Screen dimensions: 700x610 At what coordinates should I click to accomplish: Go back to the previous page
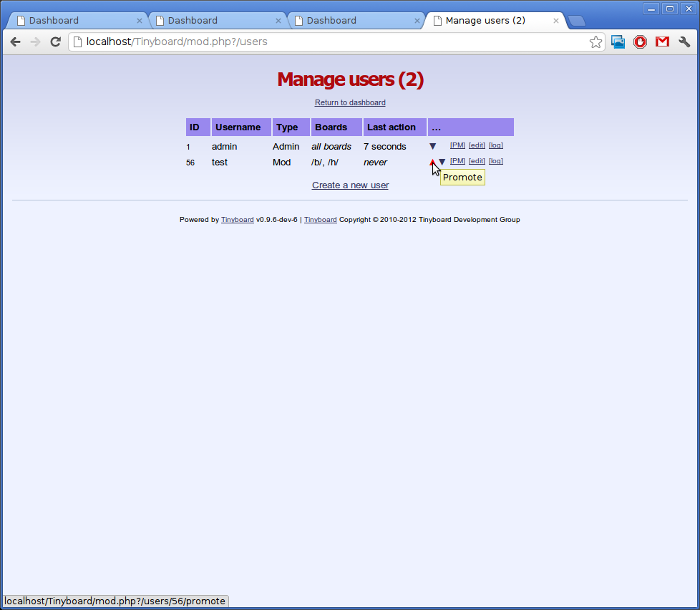pos(16,42)
